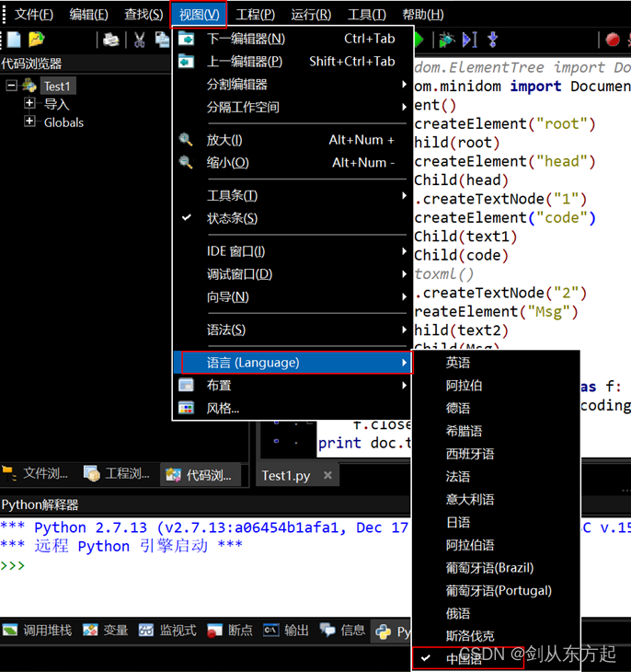The width and height of the screenshot is (631, 672).
Task: Open the 运行(R) menu
Action: point(311,14)
